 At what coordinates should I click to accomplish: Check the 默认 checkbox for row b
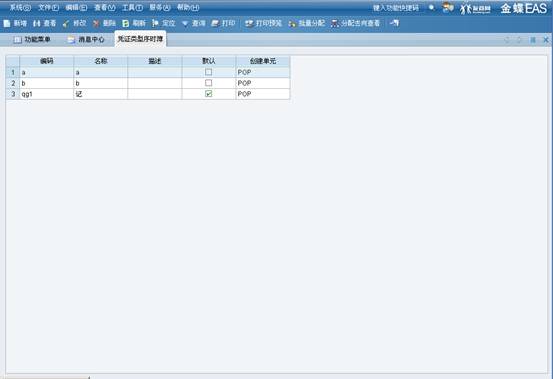208,83
